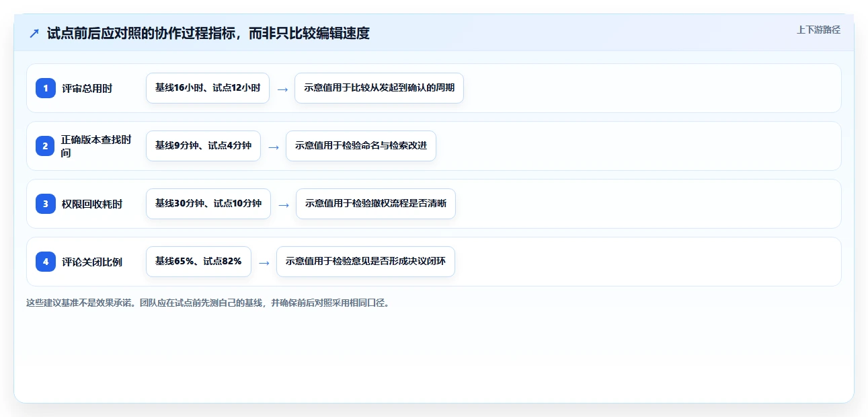Select the number 3 badge for 权限回收耗时
The height and width of the screenshot is (417, 868).
pos(46,204)
